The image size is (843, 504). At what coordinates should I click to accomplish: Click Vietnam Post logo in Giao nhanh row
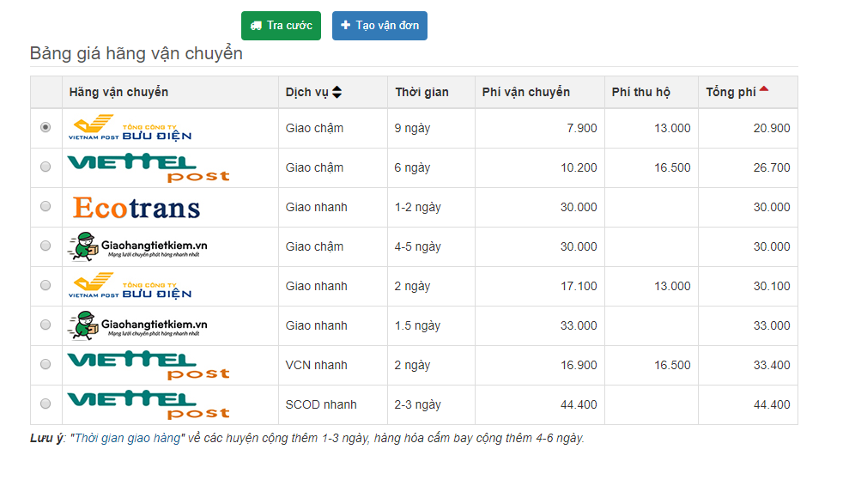tap(130, 286)
